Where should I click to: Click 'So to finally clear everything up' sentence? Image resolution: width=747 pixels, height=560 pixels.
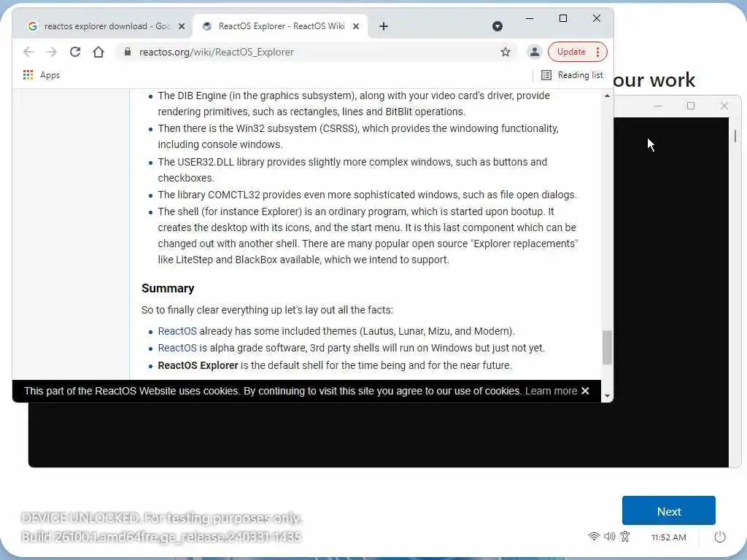point(267,310)
